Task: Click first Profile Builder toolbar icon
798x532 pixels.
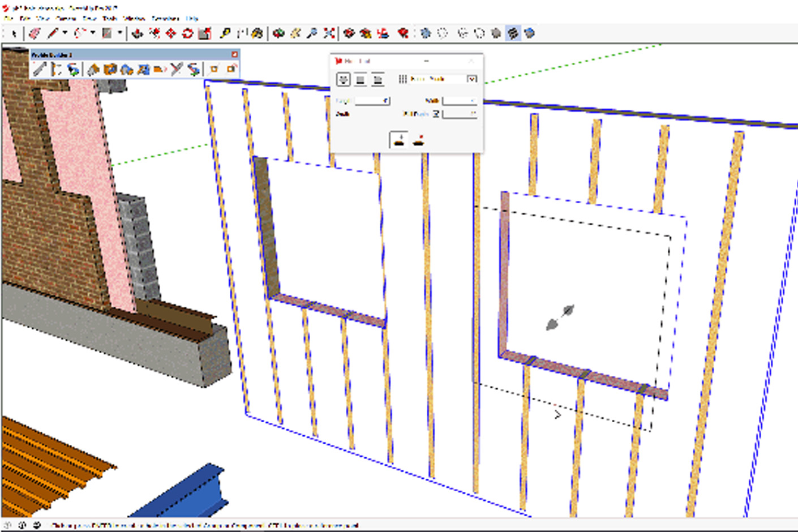Action: (x=38, y=69)
